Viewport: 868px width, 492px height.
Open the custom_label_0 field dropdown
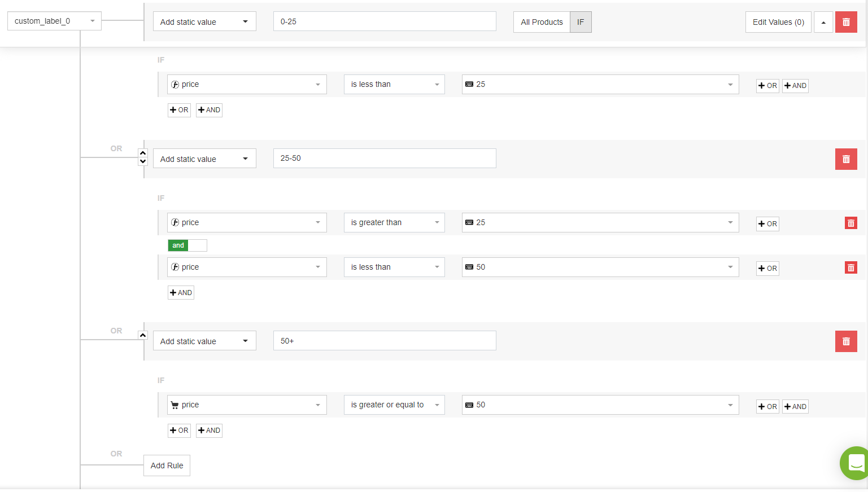click(x=54, y=21)
